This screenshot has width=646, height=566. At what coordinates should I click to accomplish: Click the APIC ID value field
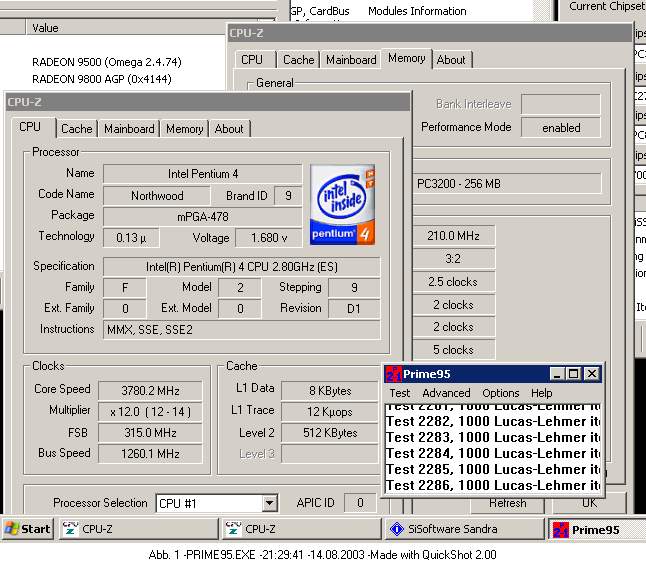[360, 503]
